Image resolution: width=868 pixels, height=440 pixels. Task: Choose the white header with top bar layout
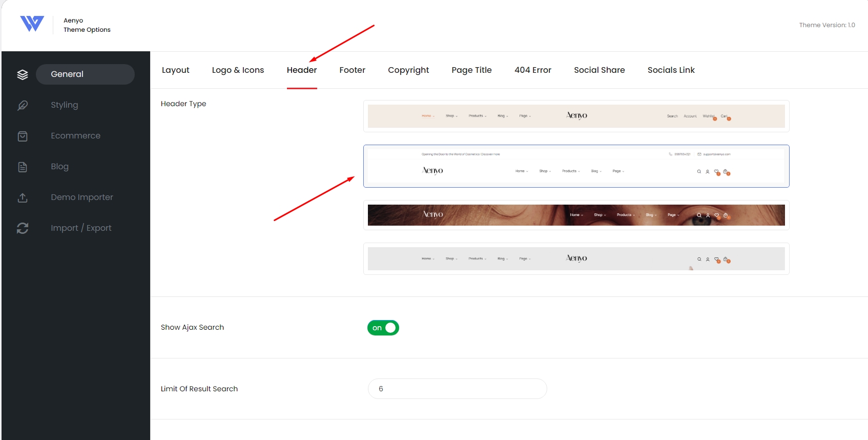click(x=576, y=166)
